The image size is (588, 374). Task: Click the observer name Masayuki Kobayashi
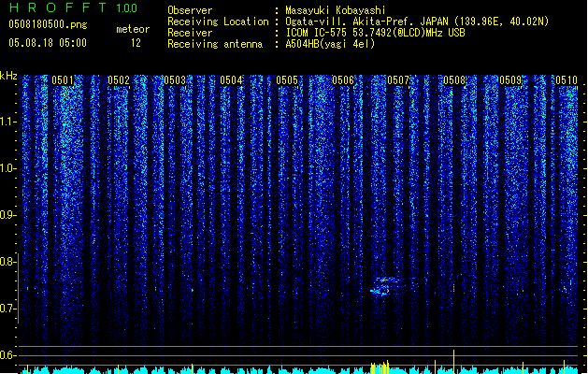336,10
